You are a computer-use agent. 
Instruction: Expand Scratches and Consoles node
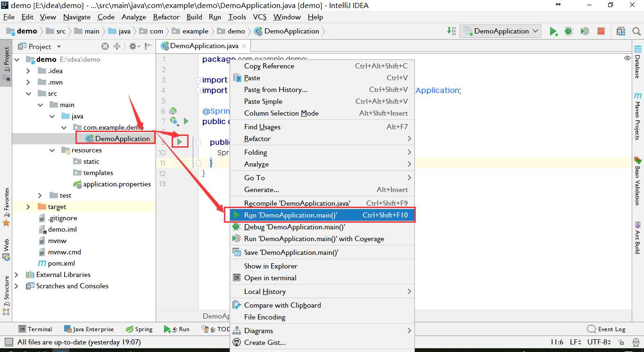17,286
